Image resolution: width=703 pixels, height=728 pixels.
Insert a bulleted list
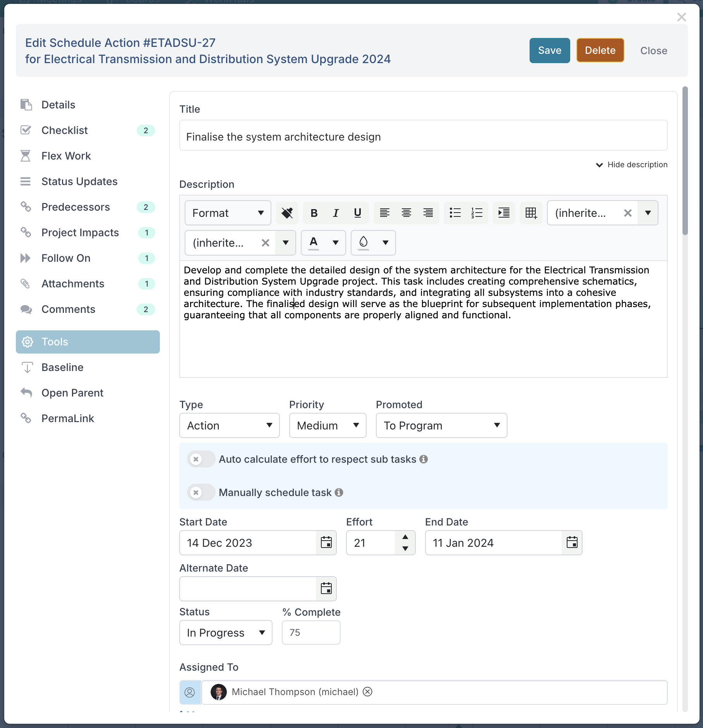click(x=455, y=213)
